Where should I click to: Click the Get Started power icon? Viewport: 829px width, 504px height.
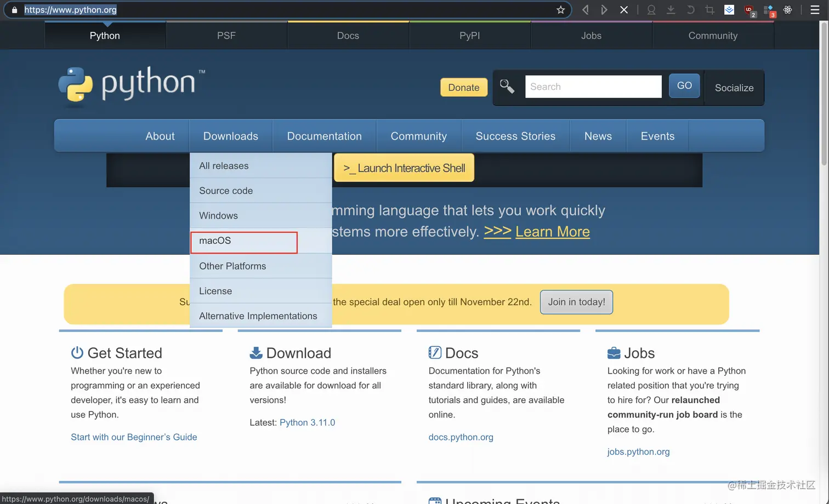coord(77,352)
